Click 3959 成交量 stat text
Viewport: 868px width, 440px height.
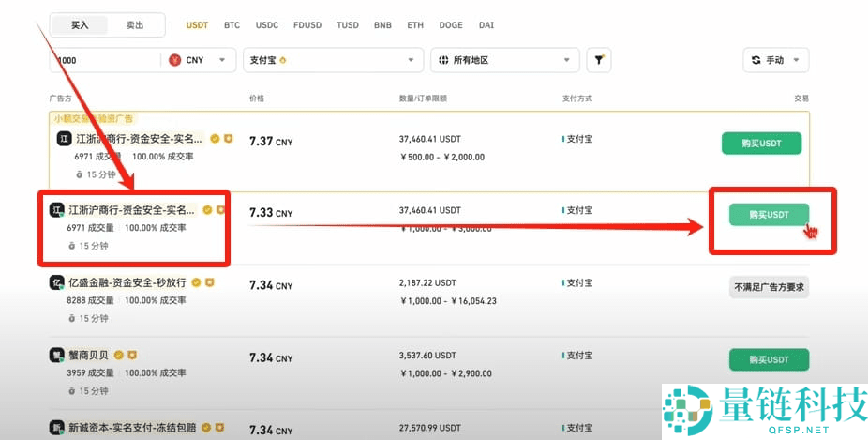[90, 373]
